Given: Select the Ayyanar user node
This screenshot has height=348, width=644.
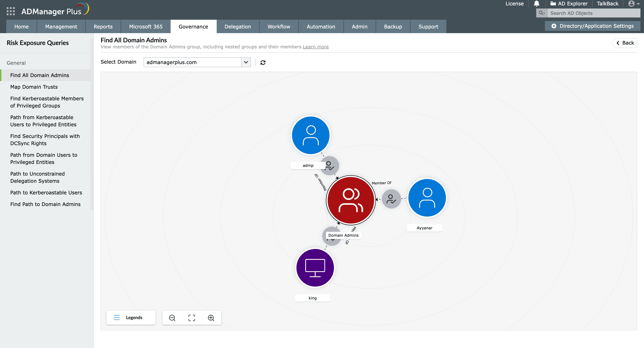Looking at the screenshot, I should [427, 198].
